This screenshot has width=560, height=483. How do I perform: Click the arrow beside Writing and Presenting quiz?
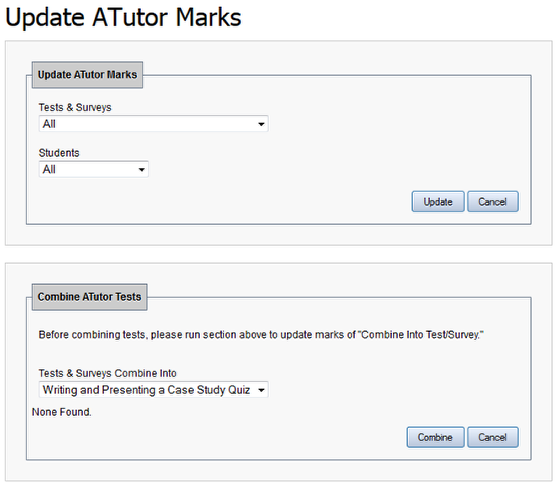pos(261,390)
